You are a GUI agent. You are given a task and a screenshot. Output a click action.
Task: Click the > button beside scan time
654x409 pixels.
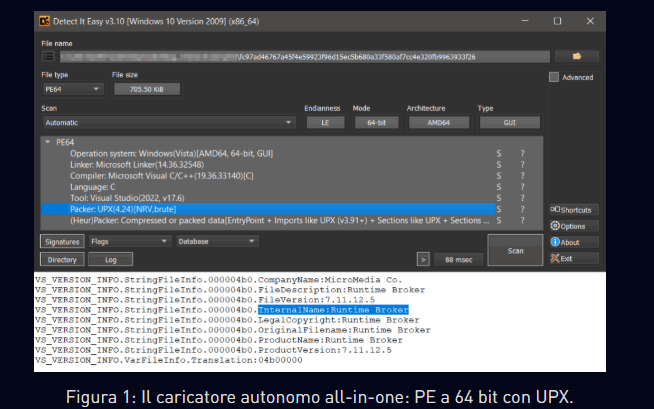coord(423,260)
